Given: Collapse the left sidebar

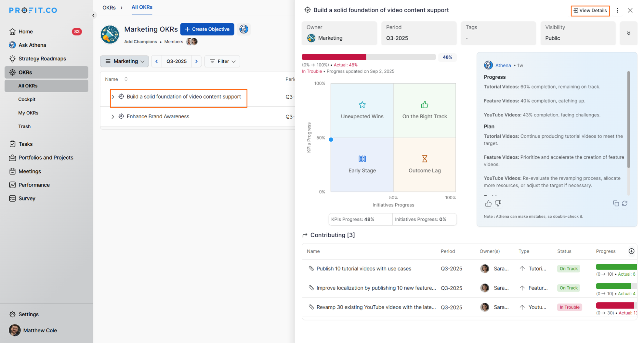Looking at the screenshot, I should click(x=93, y=15).
